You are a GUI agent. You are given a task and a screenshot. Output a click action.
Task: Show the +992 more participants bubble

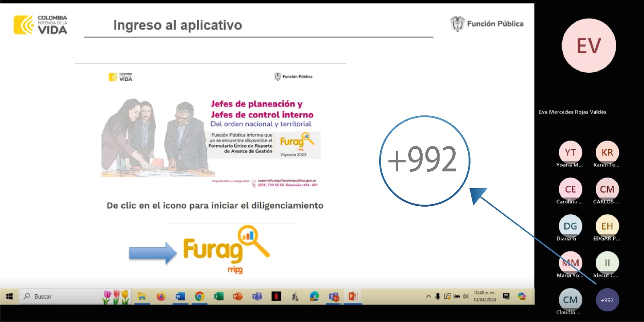[x=607, y=300]
